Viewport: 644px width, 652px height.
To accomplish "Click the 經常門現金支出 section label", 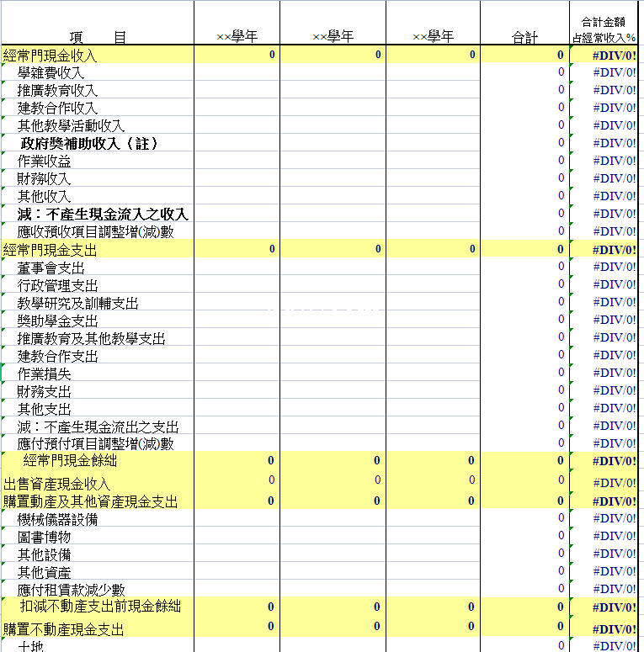I will [51, 251].
